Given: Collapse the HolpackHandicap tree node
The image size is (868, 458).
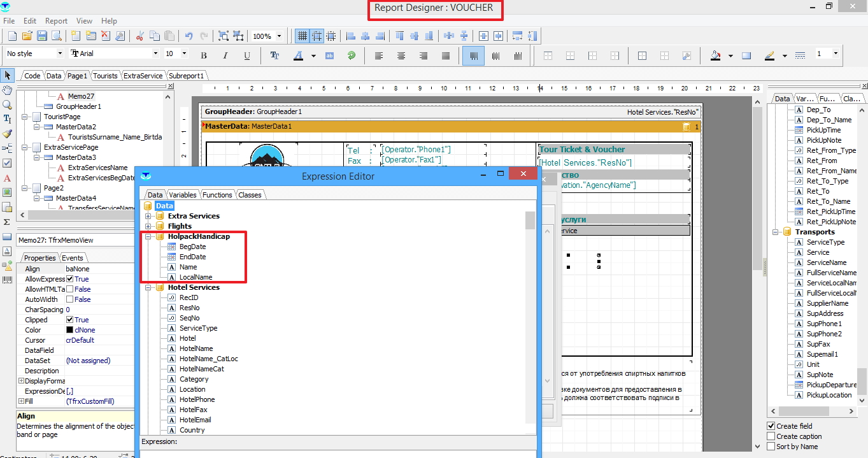Looking at the screenshot, I should 148,236.
